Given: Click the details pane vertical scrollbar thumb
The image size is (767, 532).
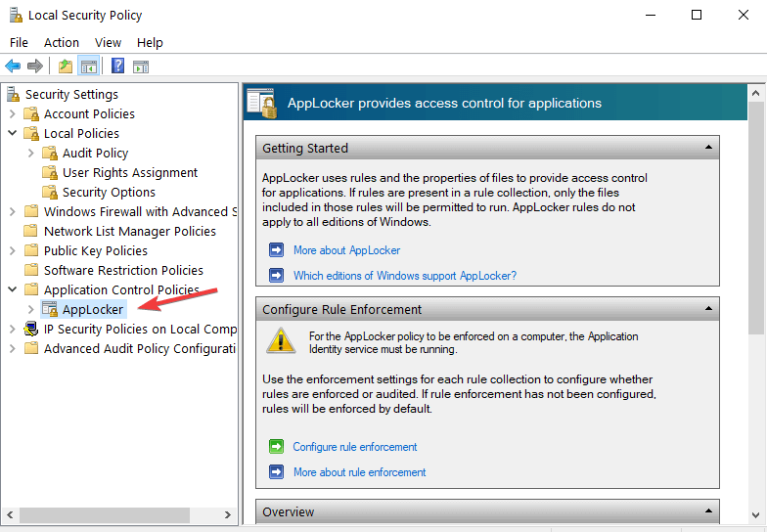Looking at the screenshot, I should [755, 218].
